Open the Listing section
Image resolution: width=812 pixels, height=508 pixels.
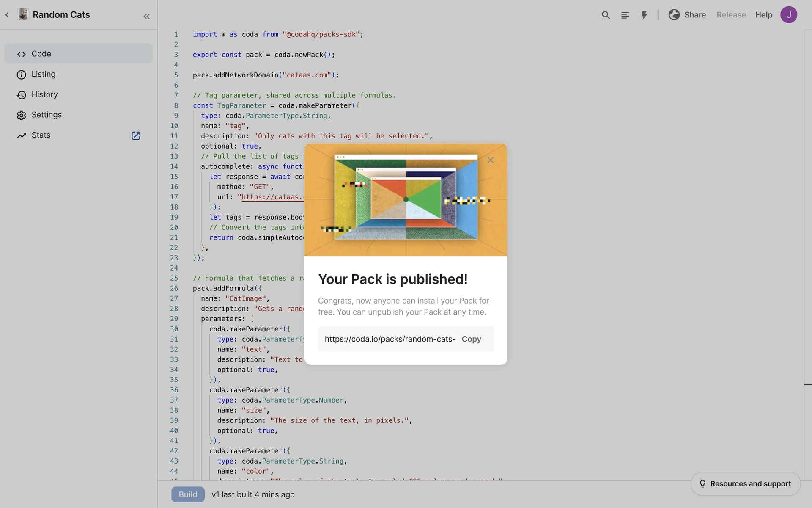(x=43, y=74)
